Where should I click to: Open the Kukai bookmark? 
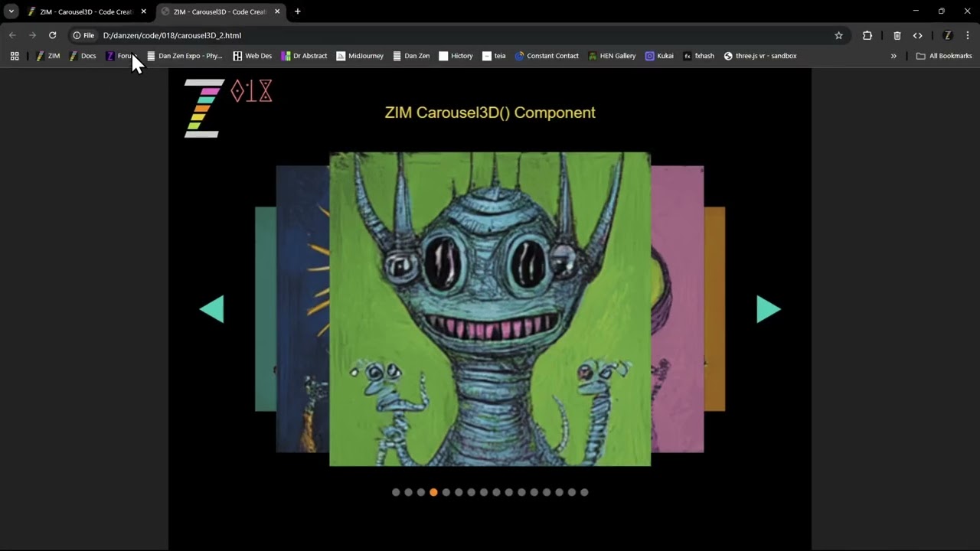659,56
